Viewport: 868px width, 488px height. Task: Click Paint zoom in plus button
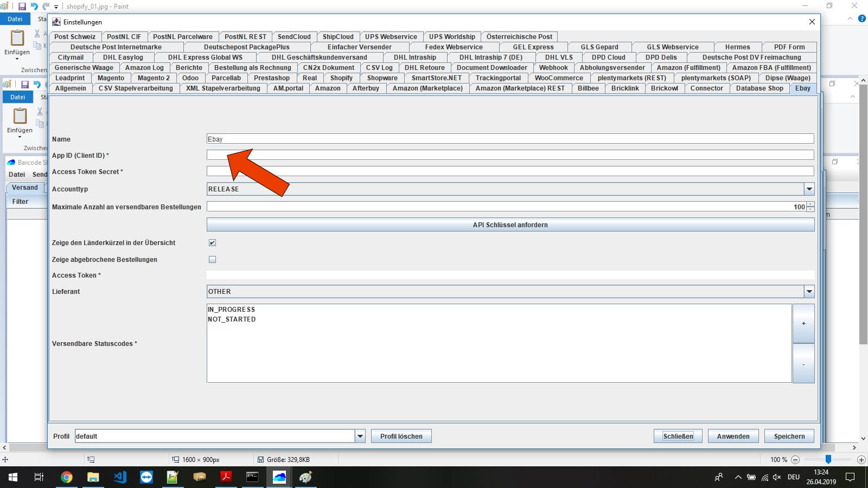861,459
